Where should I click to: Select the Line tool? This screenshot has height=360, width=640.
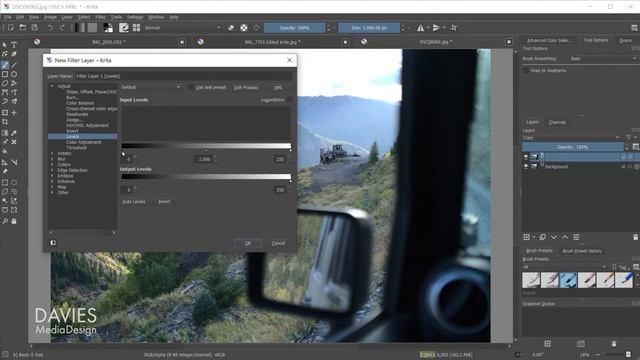14,65
